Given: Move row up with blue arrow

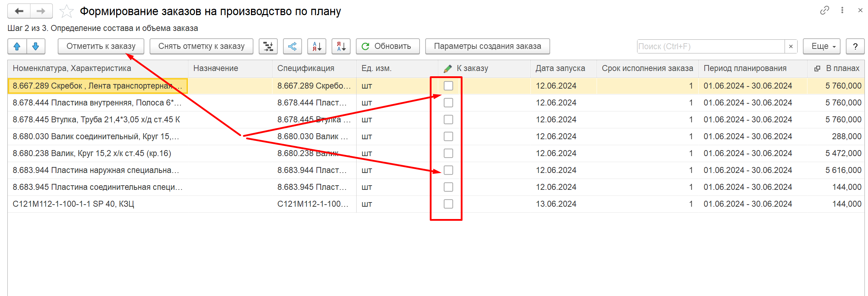Looking at the screenshot, I should (x=17, y=46).
